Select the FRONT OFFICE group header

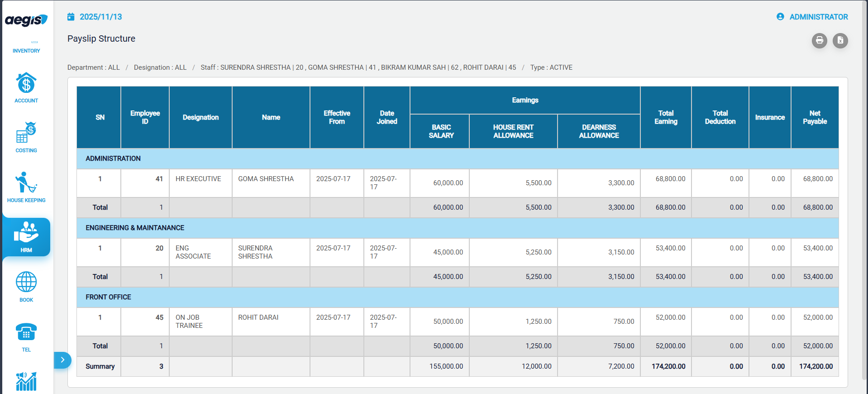[x=109, y=297]
